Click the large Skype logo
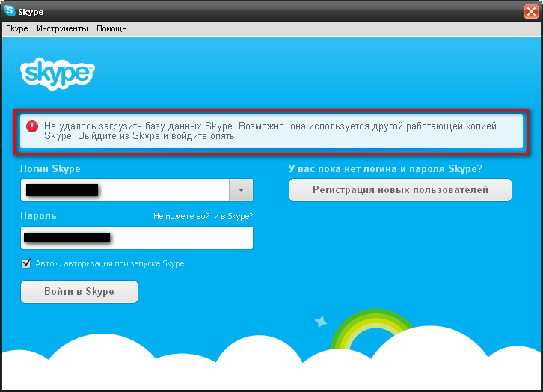The height and width of the screenshot is (392, 543). click(57, 73)
